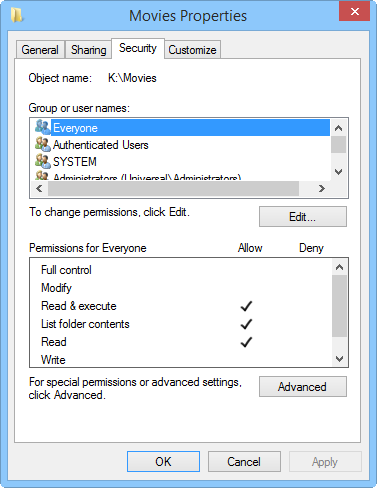Click down arrow of user list scrollbar
The height and width of the screenshot is (488, 377).
point(339,172)
